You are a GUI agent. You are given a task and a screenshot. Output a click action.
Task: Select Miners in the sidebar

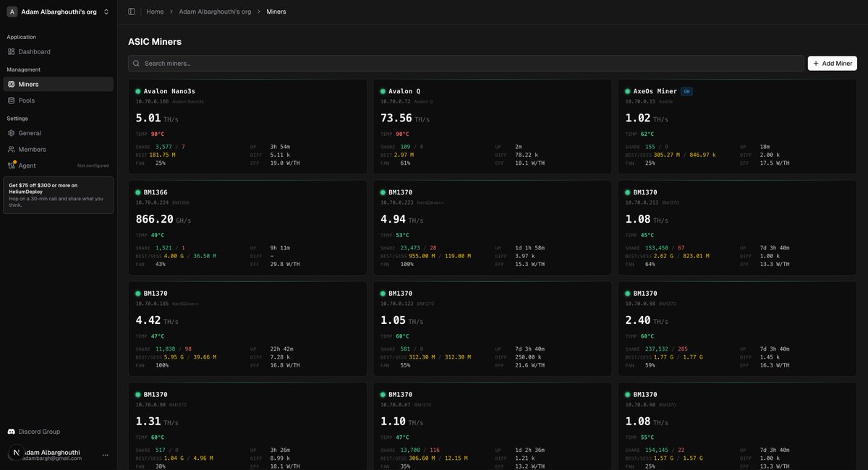pos(58,84)
